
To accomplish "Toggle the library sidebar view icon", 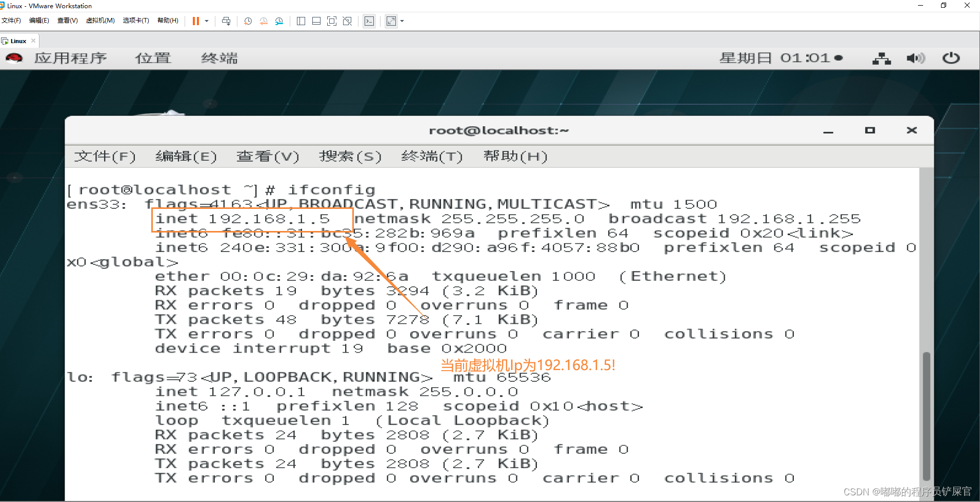I will pyautogui.click(x=301, y=21).
